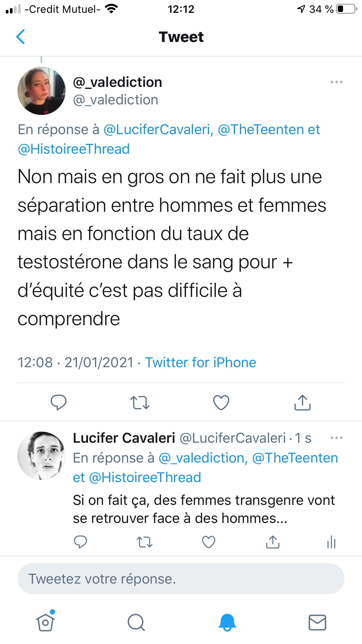Like the main @_valediction tweet
Screen dimensions: 362x644
click(221, 402)
